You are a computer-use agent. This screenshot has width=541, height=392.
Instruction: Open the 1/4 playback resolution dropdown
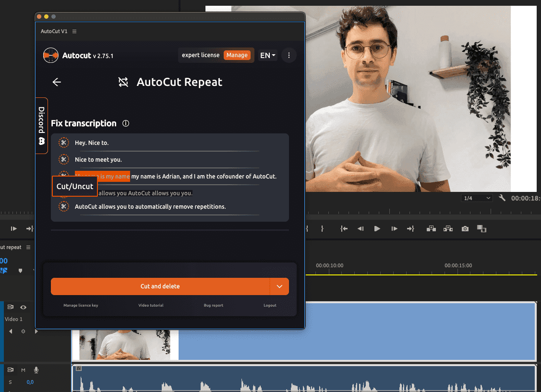(x=476, y=198)
